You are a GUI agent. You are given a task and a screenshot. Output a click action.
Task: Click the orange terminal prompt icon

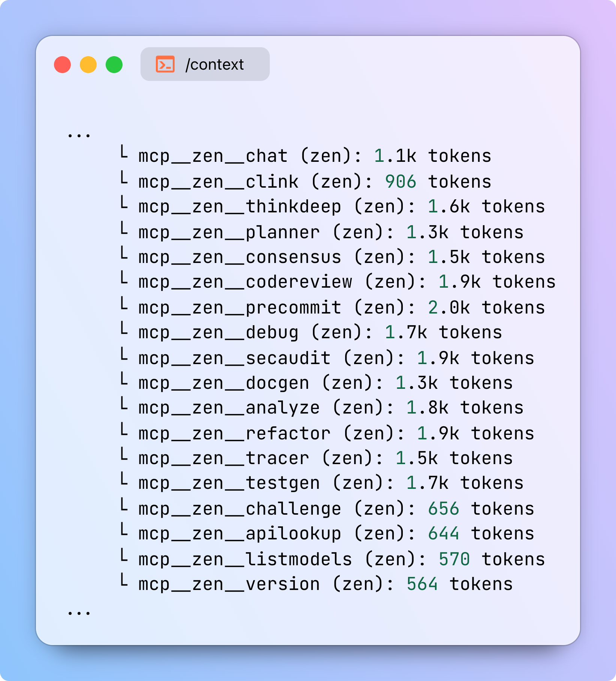[165, 64]
